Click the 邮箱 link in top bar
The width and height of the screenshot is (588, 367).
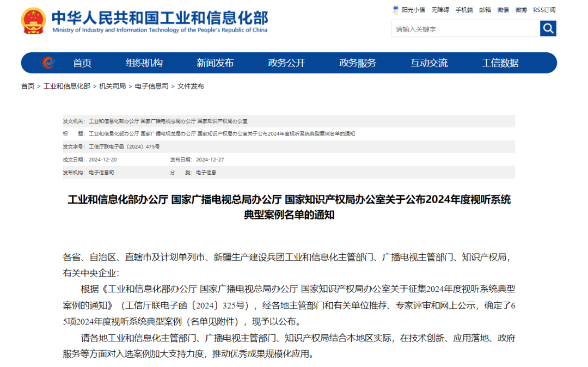click(x=485, y=10)
